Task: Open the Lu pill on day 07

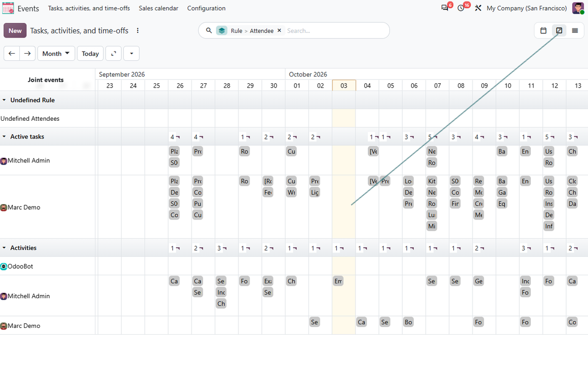Action: [432, 214]
